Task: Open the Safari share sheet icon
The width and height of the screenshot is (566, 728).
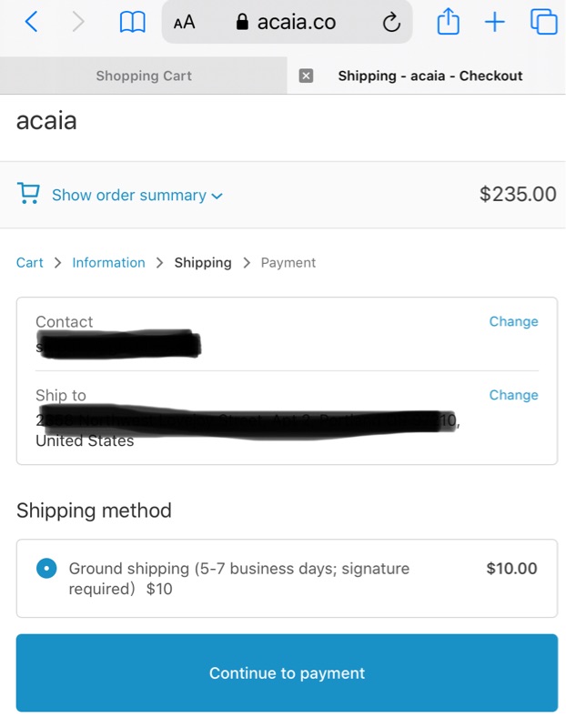Action: 448,22
